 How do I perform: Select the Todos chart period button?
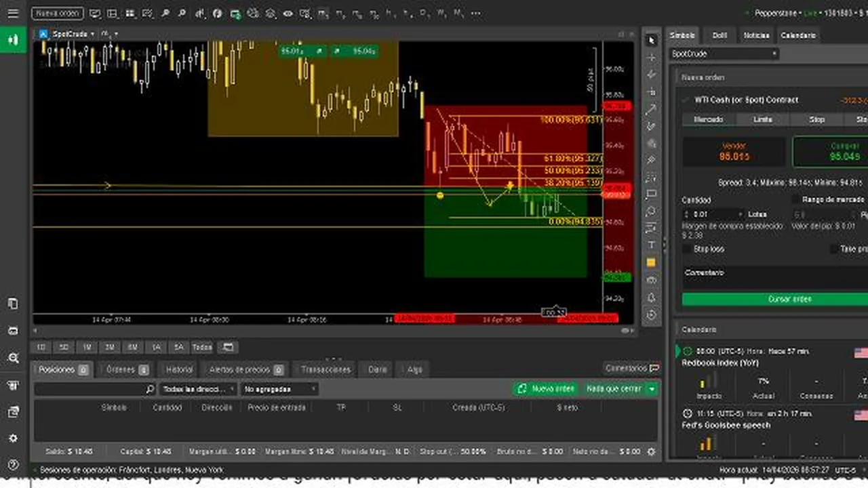(202, 347)
